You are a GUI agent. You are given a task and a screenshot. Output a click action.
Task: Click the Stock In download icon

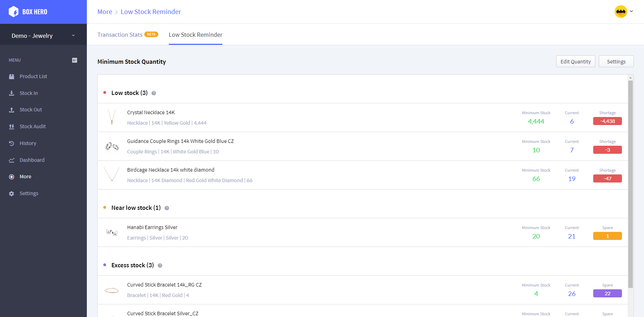pyautogui.click(x=12, y=93)
